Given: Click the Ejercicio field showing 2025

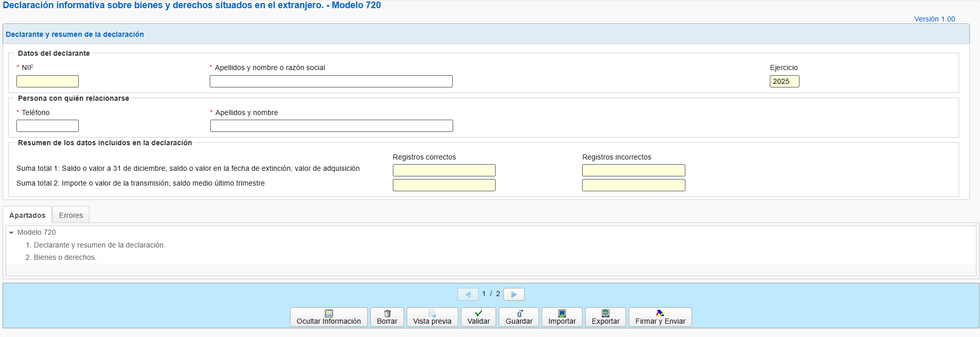Looking at the screenshot, I should [784, 81].
